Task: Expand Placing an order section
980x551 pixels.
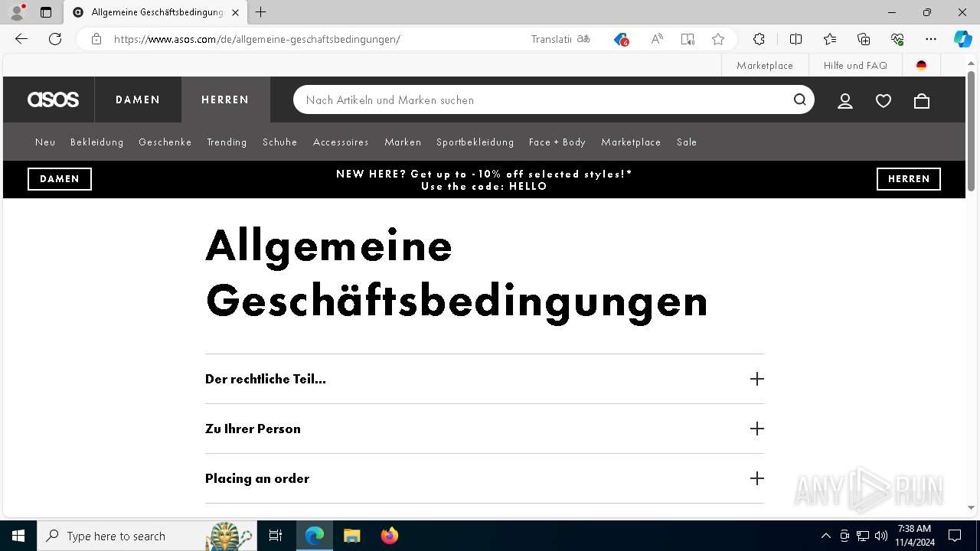Action: [485, 478]
